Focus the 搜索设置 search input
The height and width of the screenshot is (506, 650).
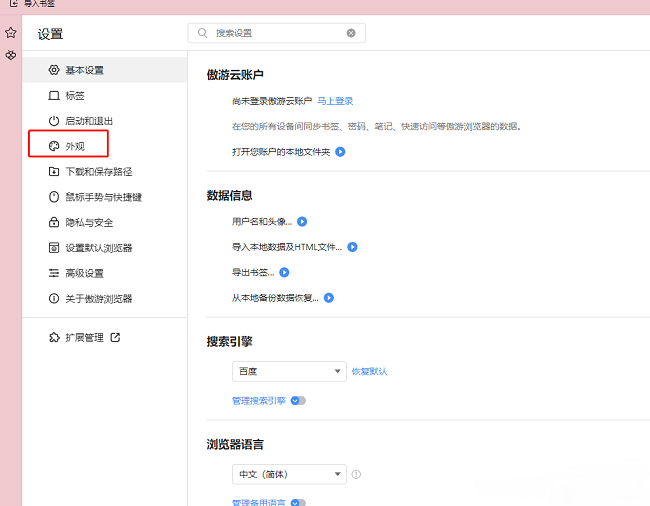pos(276,33)
